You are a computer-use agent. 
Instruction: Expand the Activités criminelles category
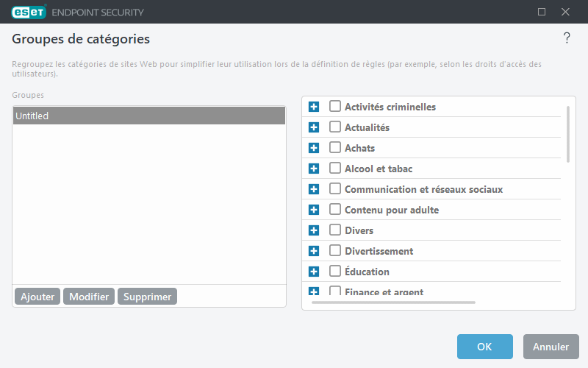coord(314,107)
